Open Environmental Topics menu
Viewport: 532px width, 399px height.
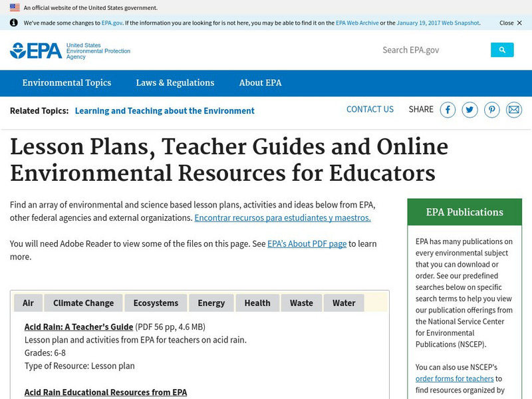[x=67, y=82]
